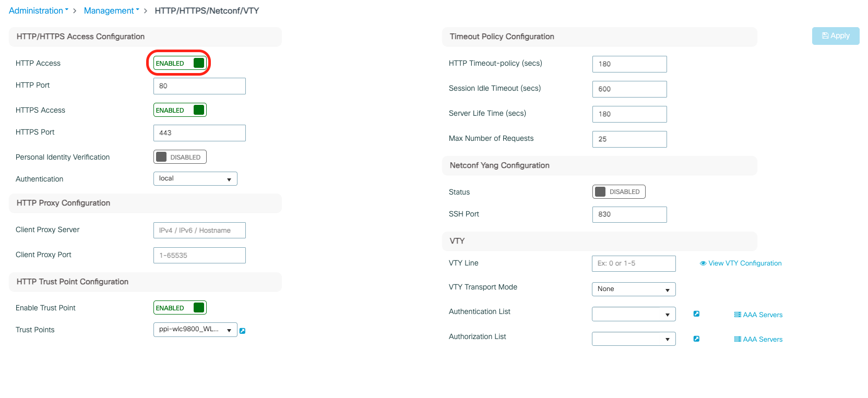
Task: Expand the VTY Transport Mode dropdown
Action: (x=634, y=289)
